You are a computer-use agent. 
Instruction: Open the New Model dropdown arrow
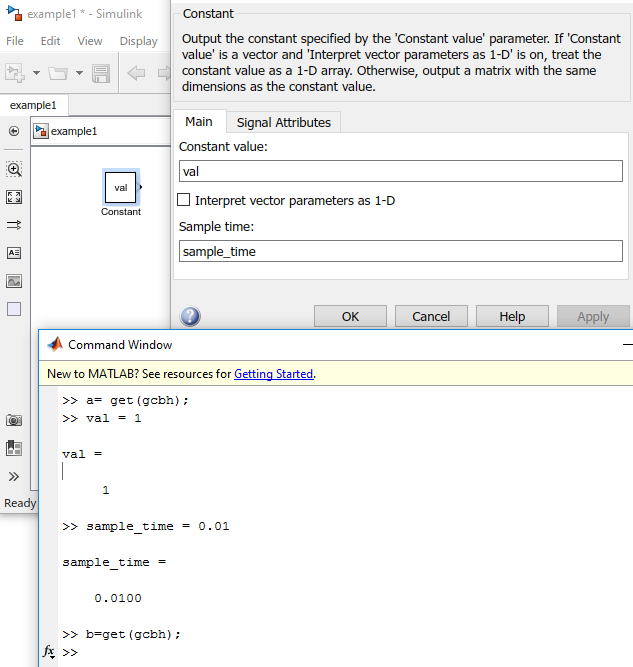[37, 73]
